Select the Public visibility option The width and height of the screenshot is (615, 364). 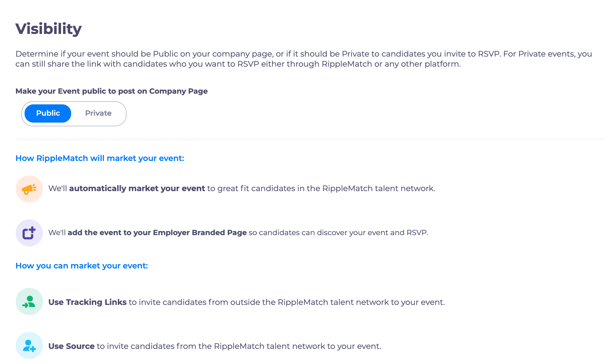48,113
